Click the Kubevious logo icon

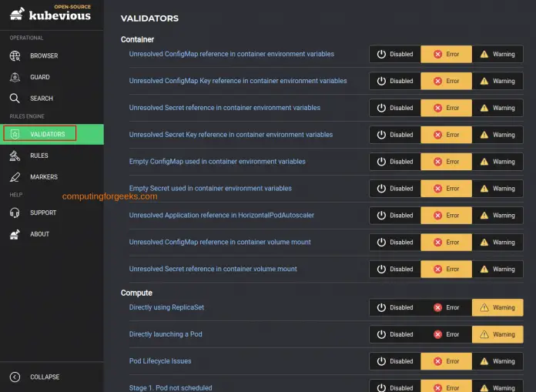tap(16, 13)
